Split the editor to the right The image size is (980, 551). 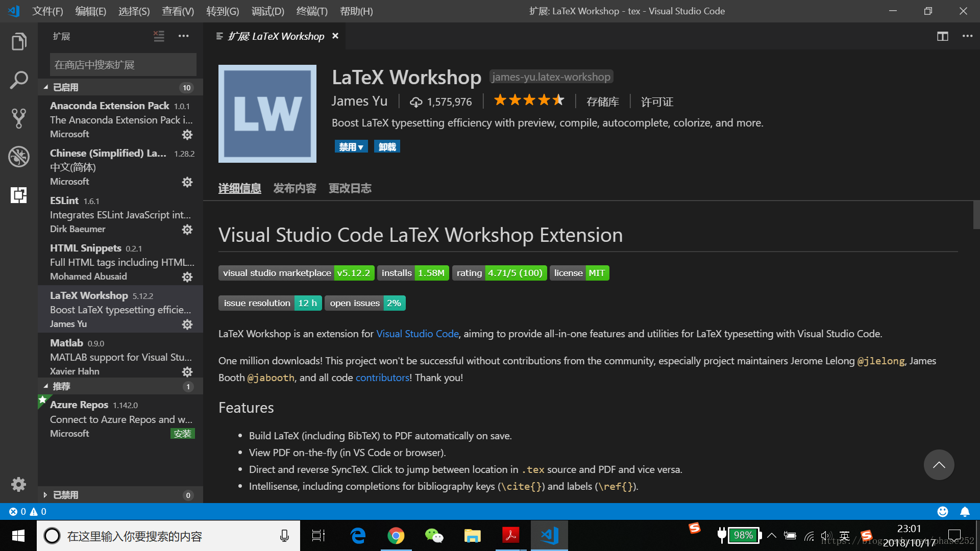coord(943,36)
